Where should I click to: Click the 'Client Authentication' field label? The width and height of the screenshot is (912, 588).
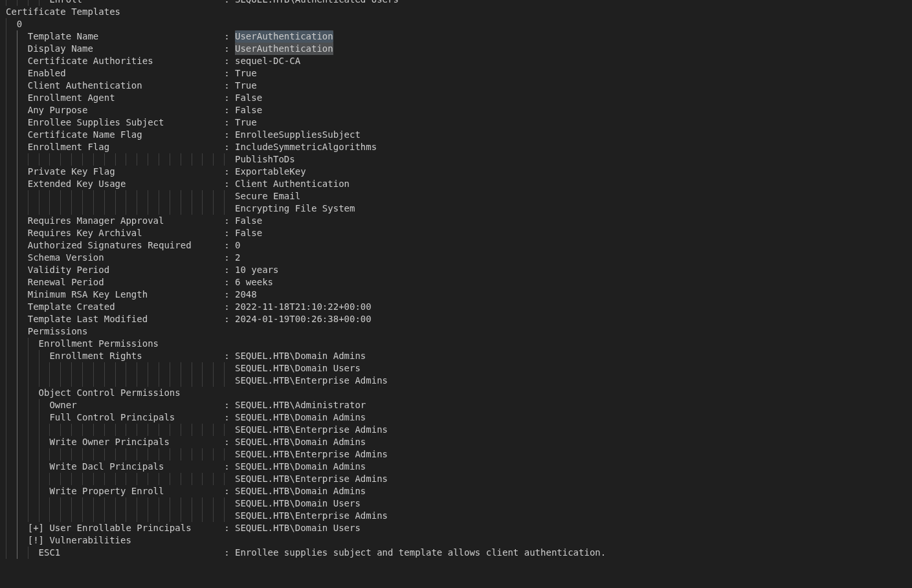tap(85, 85)
